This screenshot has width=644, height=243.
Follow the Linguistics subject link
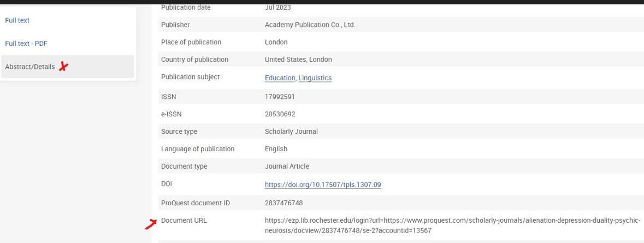[x=315, y=78]
